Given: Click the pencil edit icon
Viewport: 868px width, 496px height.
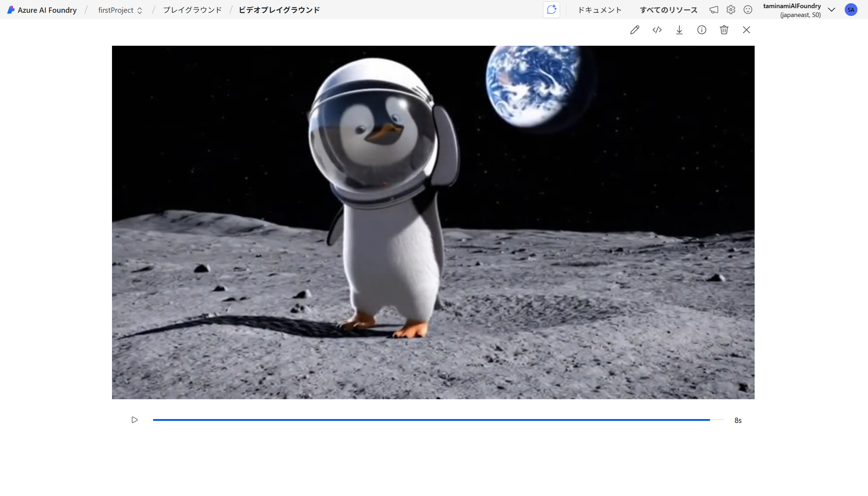Looking at the screenshot, I should pyautogui.click(x=634, y=30).
